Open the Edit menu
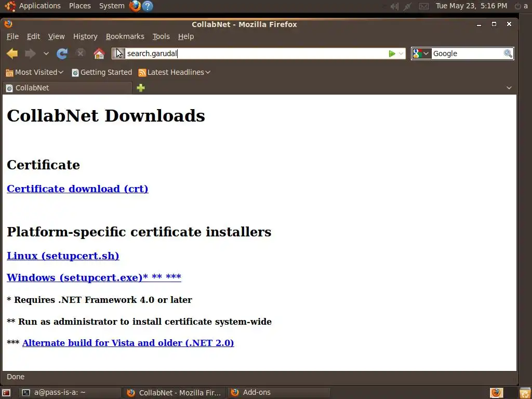 pos(33,36)
